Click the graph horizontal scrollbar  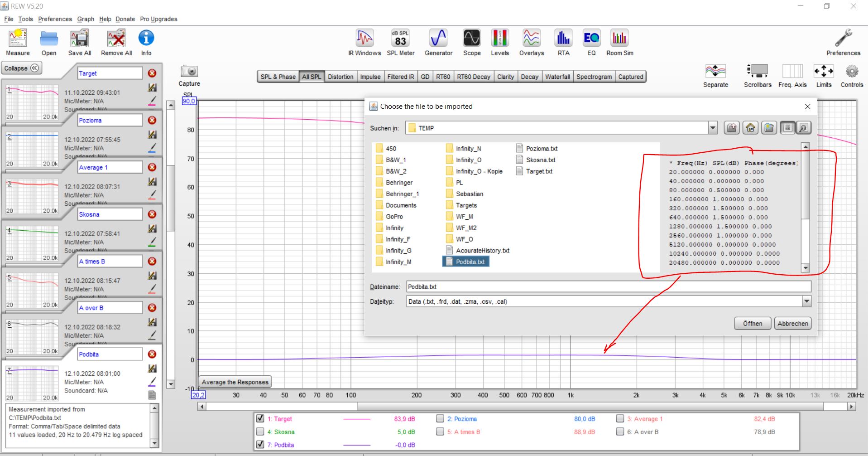(x=527, y=407)
